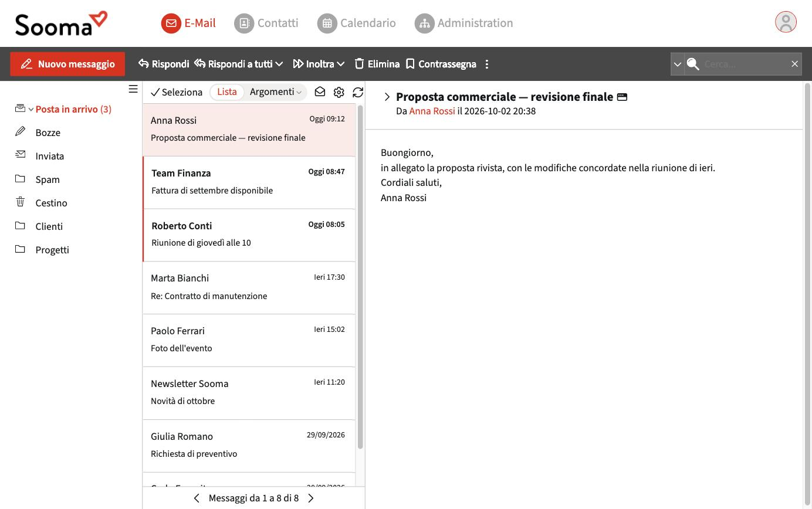Go to next page of messages
The width and height of the screenshot is (812, 509).
click(311, 498)
